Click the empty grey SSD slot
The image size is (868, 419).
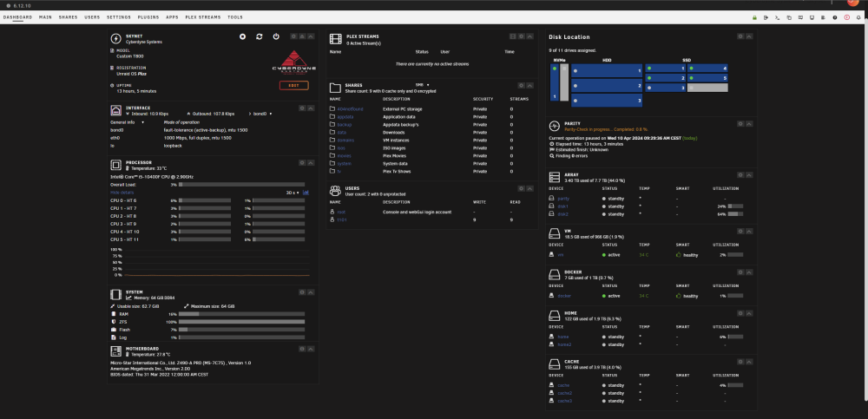click(x=707, y=88)
